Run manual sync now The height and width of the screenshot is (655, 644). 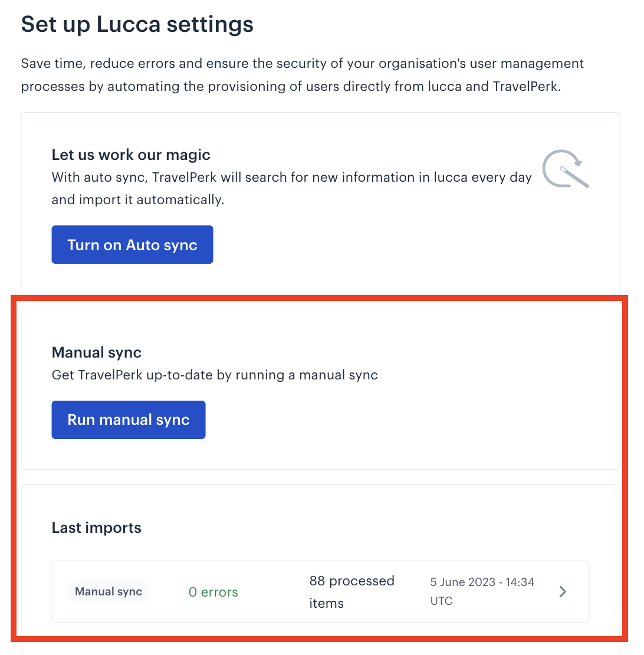click(x=129, y=420)
